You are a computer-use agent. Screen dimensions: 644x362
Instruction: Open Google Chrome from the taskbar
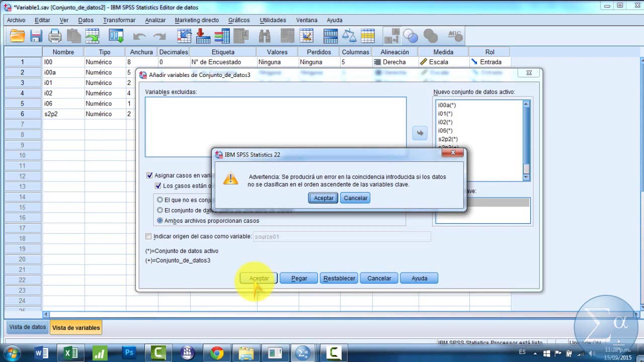point(217,353)
